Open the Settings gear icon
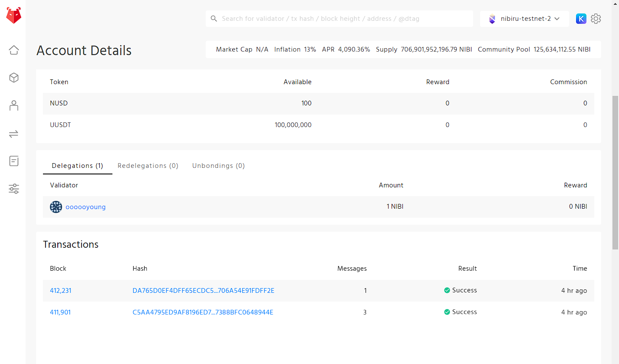The image size is (619, 364). pos(596,19)
